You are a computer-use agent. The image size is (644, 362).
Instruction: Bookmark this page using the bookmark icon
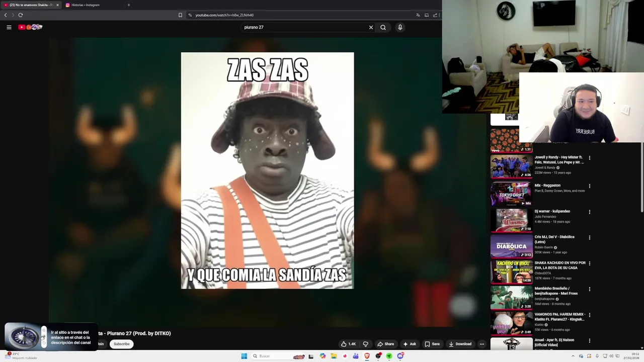click(x=180, y=15)
